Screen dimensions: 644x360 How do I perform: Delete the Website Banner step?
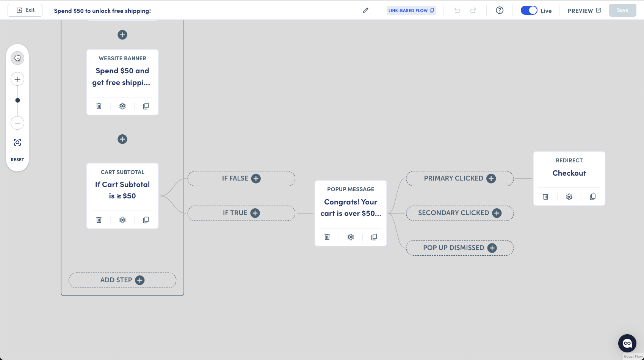[99, 106]
